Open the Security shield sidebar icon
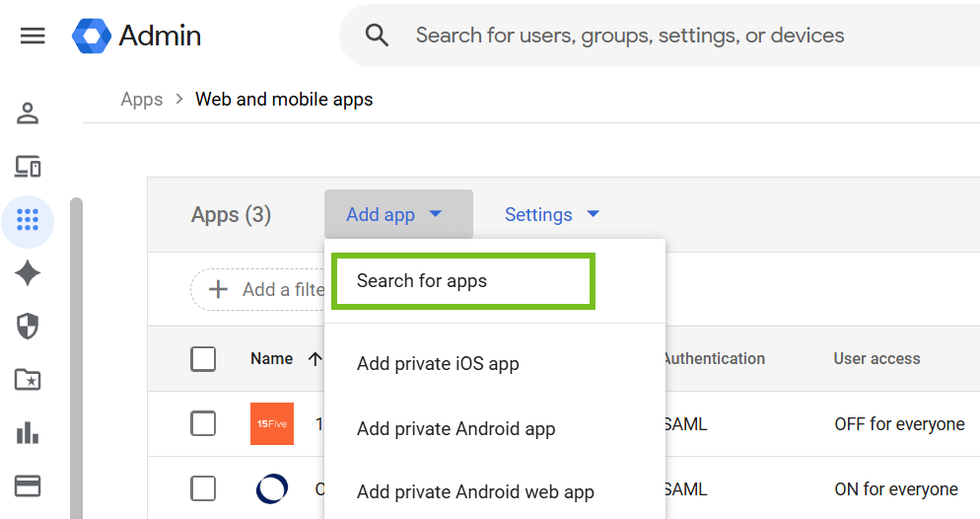 28,326
